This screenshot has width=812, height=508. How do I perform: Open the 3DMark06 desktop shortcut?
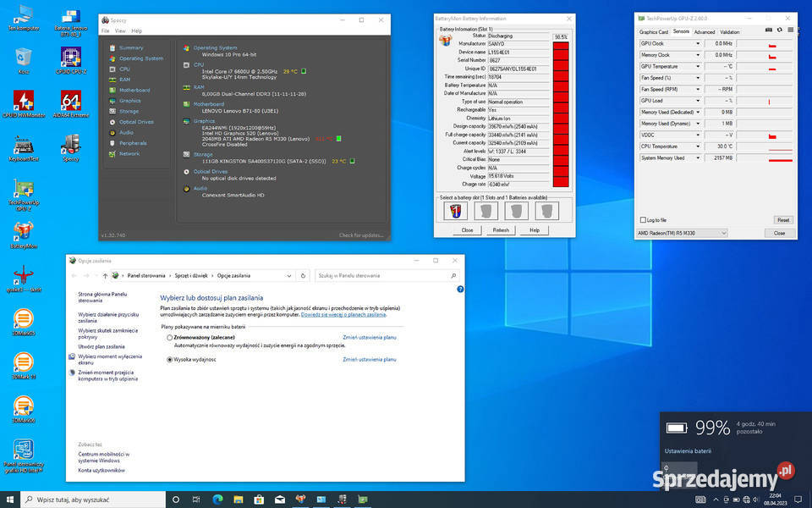[24, 410]
